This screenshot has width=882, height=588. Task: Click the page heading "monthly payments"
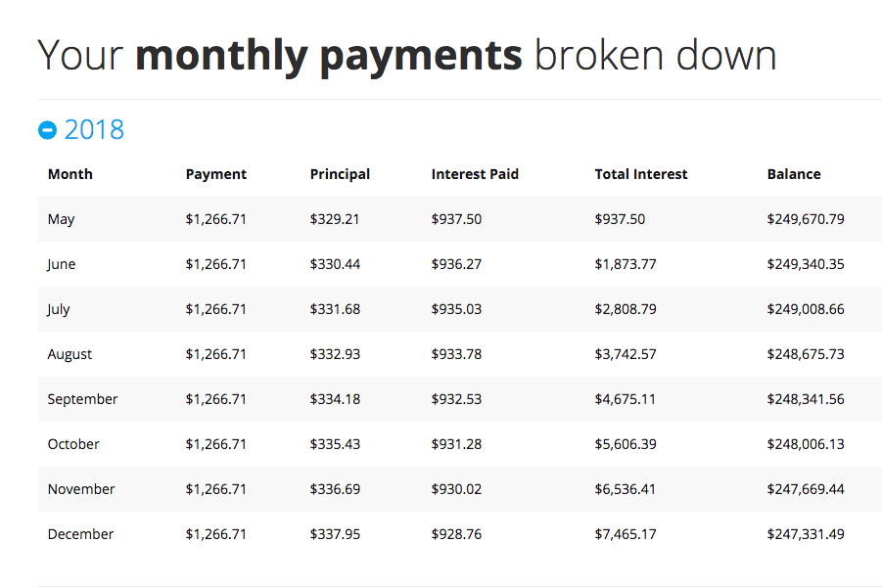pos(328,56)
